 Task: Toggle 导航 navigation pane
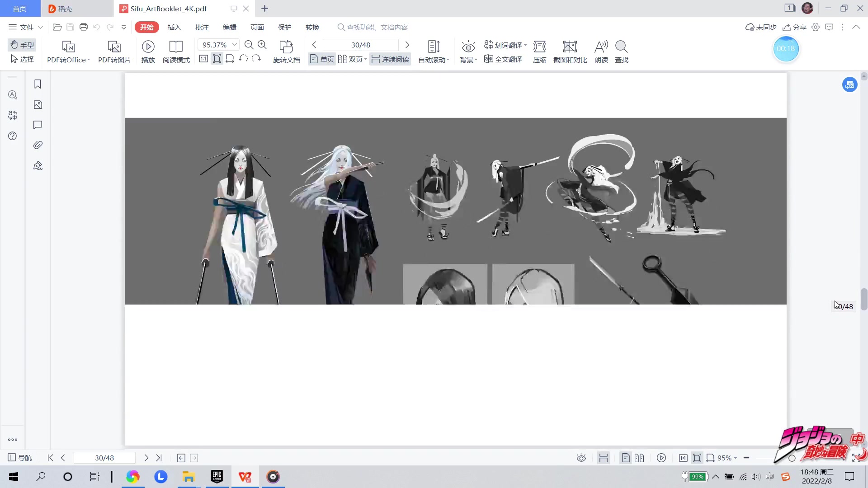point(20,458)
